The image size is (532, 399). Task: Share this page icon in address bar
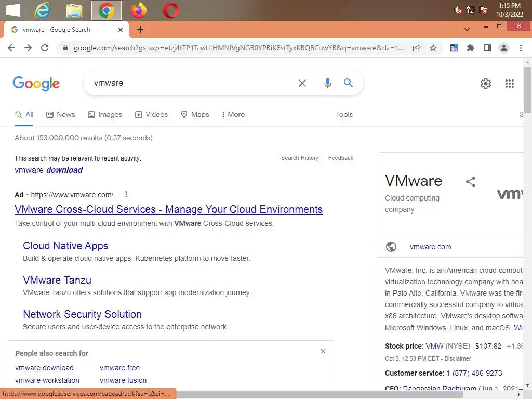pyautogui.click(x=417, y=48)
